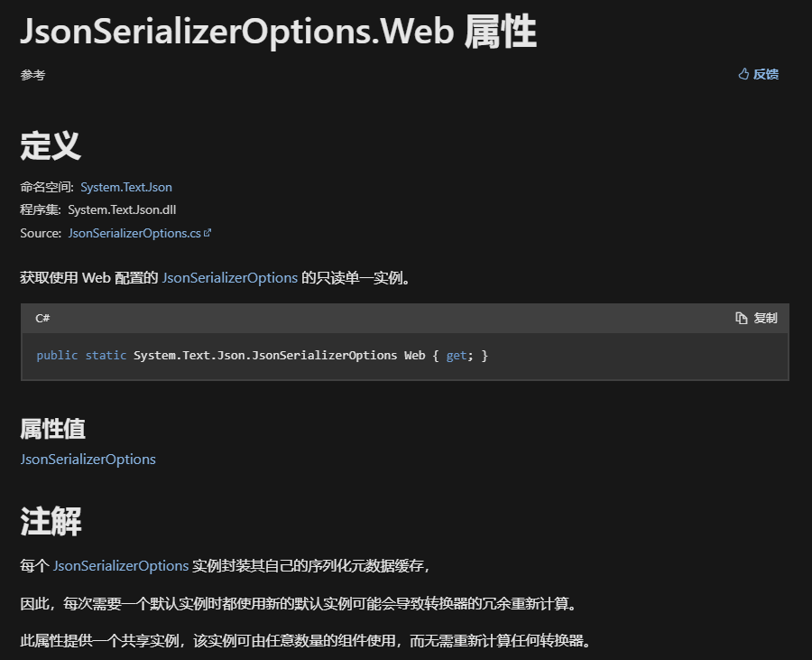Click the 注解 section heading
Screen dimensions: 812x660
[51, 521]
